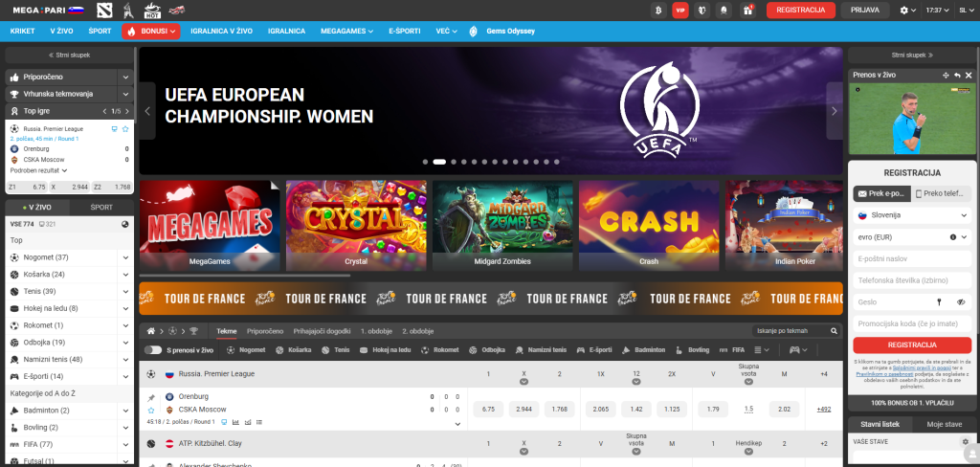Open the gift box bonus icon
This screenshot has height=467, width=980.
[x=747, y=10]
